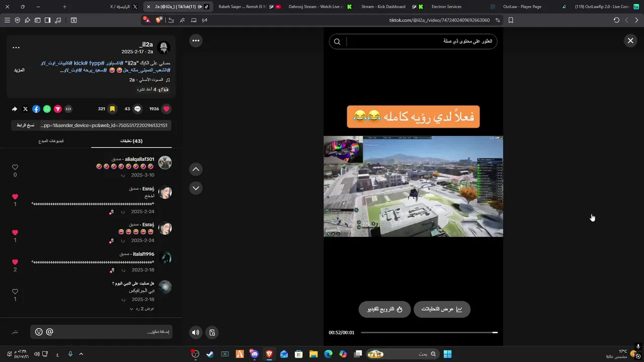
Task: Unlike italal1996's comment
Action: coord(15,262)
